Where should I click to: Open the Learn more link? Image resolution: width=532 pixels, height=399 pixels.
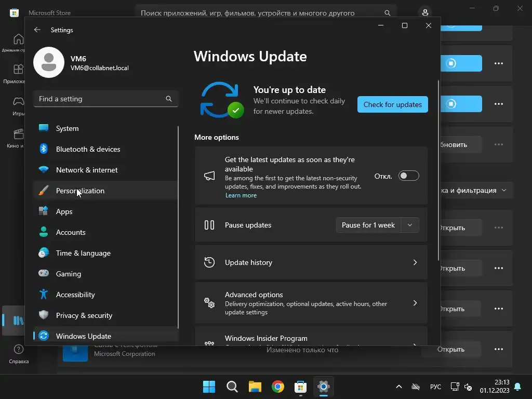(x=241, y=195)
